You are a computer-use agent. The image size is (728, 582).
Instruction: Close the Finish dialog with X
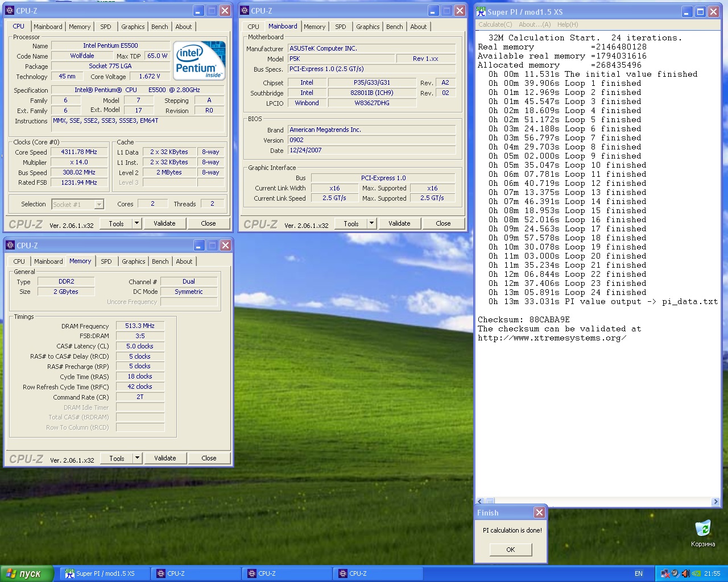[539, 513]
